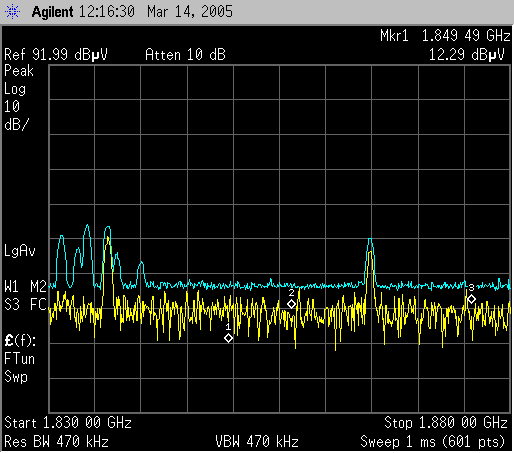Screen dimensions: 514x453
Task: Click the Agilent starburst logo icon
Action: click(13, 12)
